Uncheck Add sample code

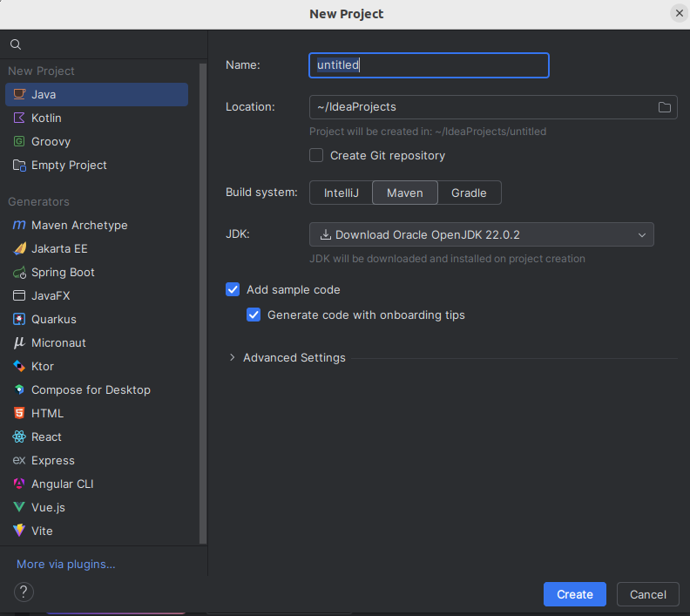click(x=233, y=289)
